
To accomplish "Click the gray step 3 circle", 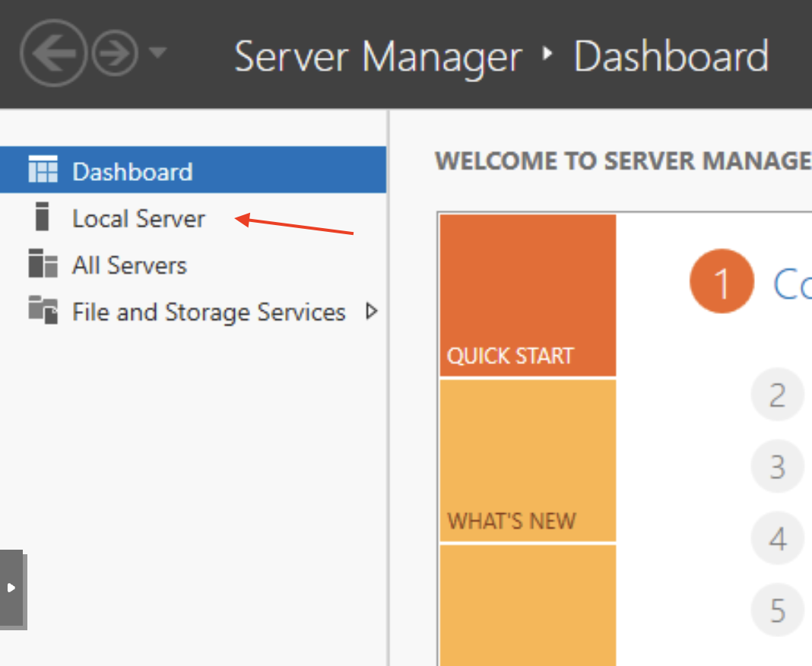I will [x=777, y=467].
